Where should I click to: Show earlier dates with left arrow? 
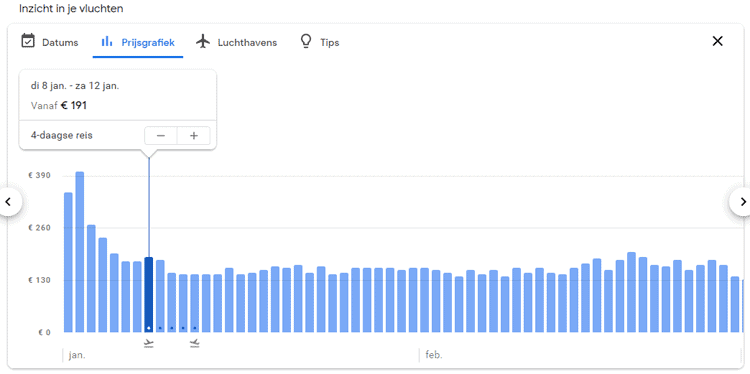tap(8, 202)
